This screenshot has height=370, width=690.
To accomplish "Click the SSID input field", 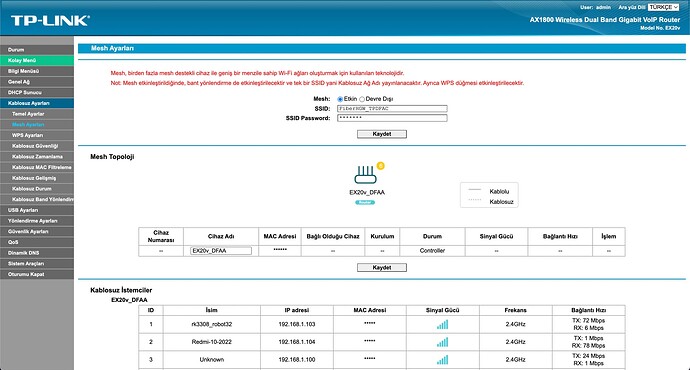I will pyautogui.click(x=392, y=109).
